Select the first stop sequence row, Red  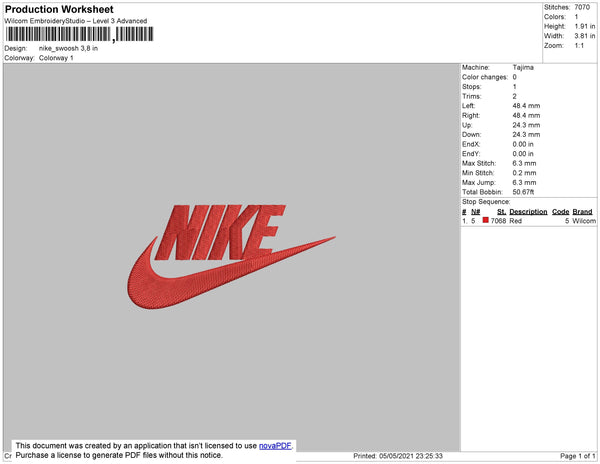pyautogui.click(x=529, y=221)
